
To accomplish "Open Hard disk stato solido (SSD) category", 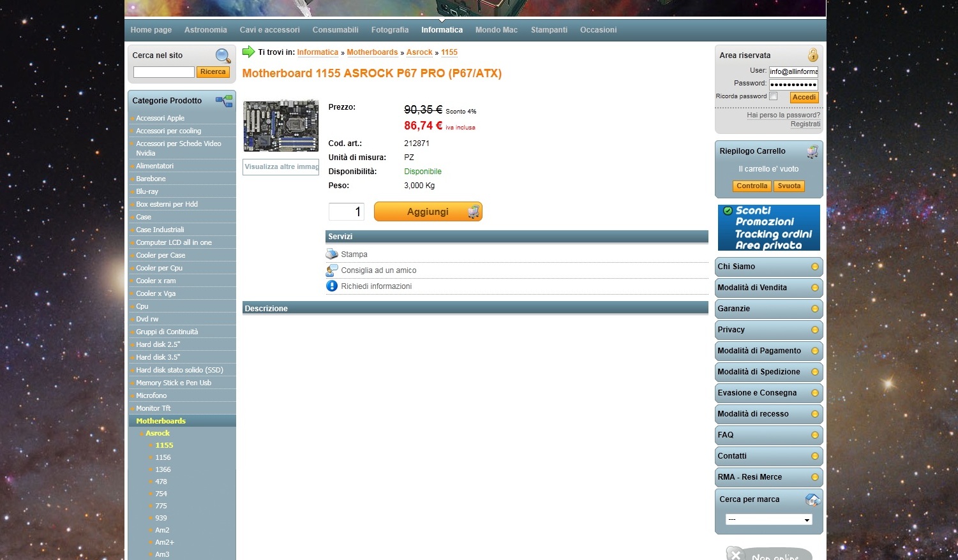I will point(179,370).
